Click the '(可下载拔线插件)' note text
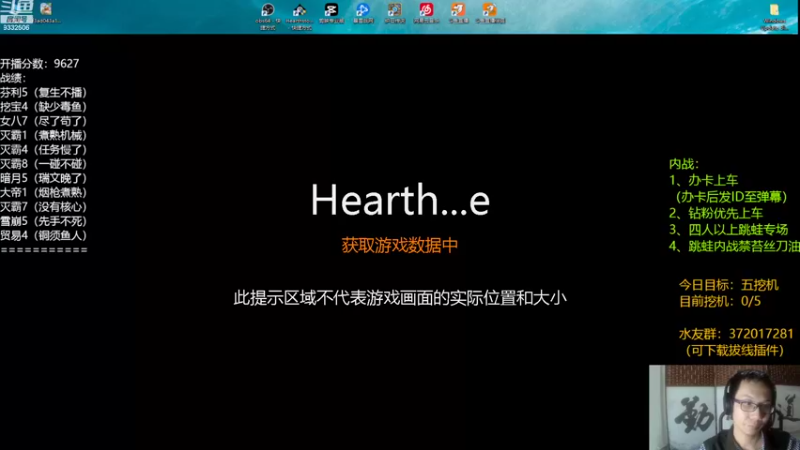Image resolution: width=800 pixels, height=450 pixels. [x=735, y=351]
